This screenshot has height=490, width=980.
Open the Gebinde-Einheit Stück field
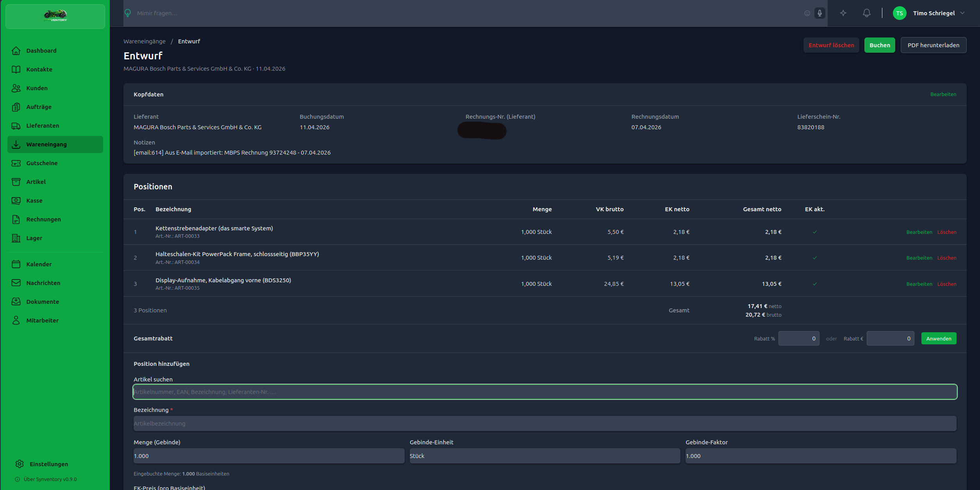544,456
